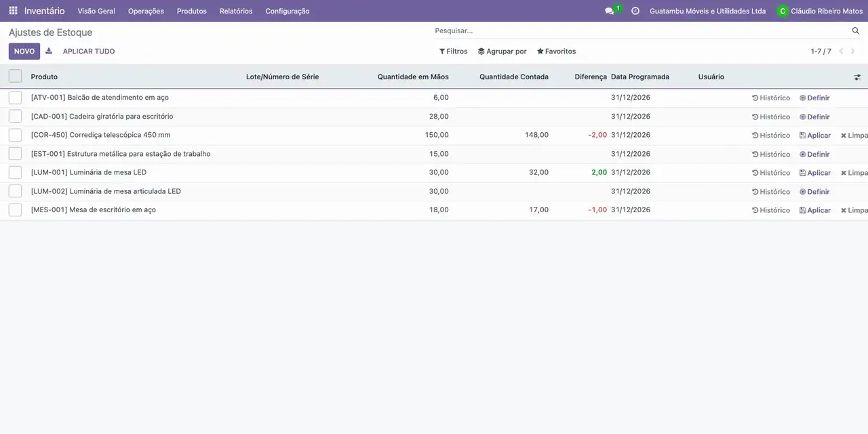The image size is (868, 434).
Task: Open the apps grid menu icon
Action: point(13,11)
